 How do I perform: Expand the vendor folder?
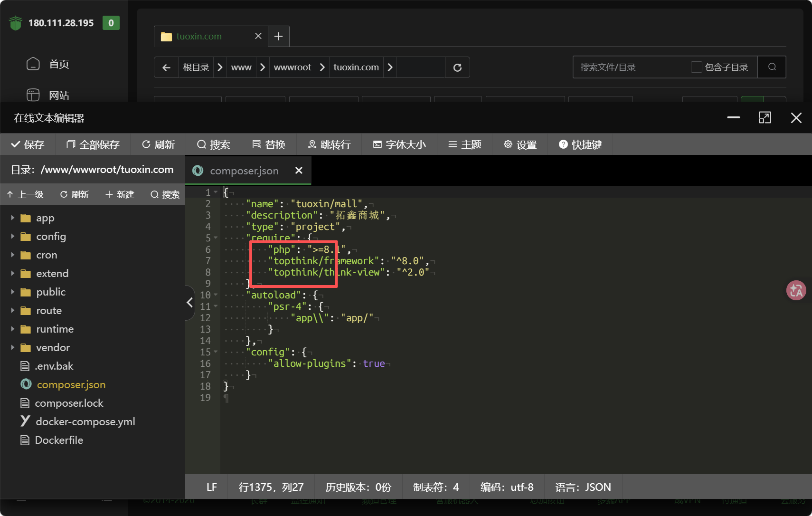(13, 348)
